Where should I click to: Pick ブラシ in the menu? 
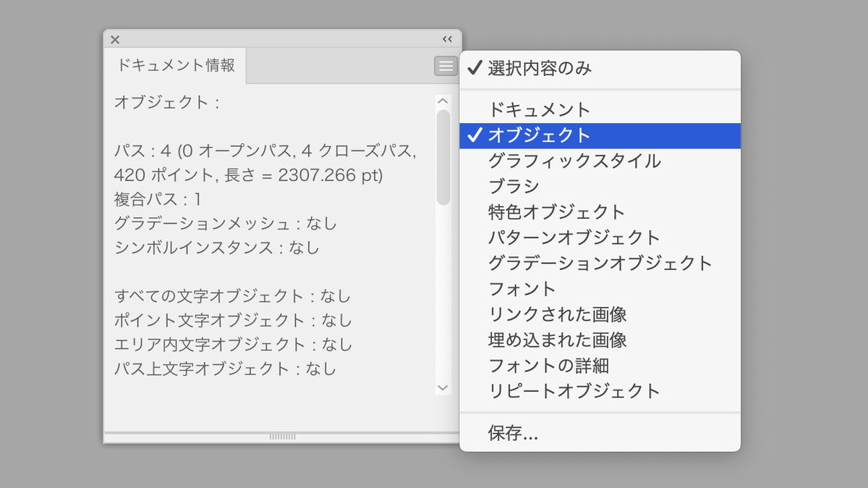click(x=600, y=186)
